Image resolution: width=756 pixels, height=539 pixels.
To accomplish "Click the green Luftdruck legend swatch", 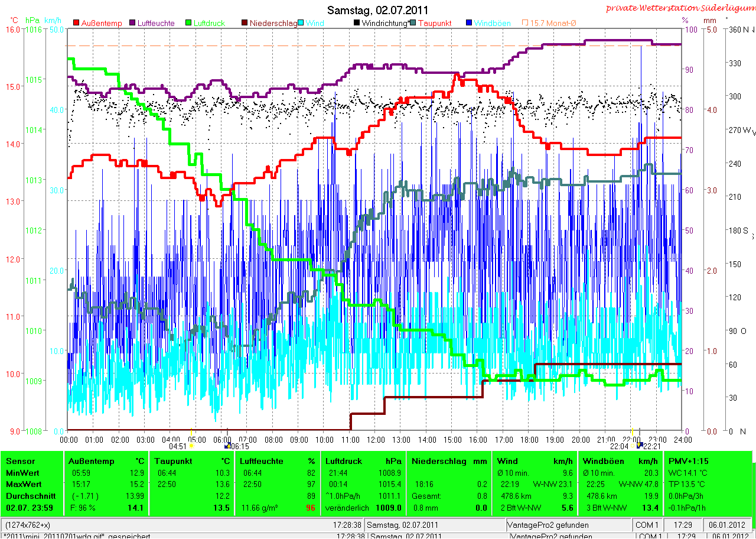I will click(x=189, y=23).
